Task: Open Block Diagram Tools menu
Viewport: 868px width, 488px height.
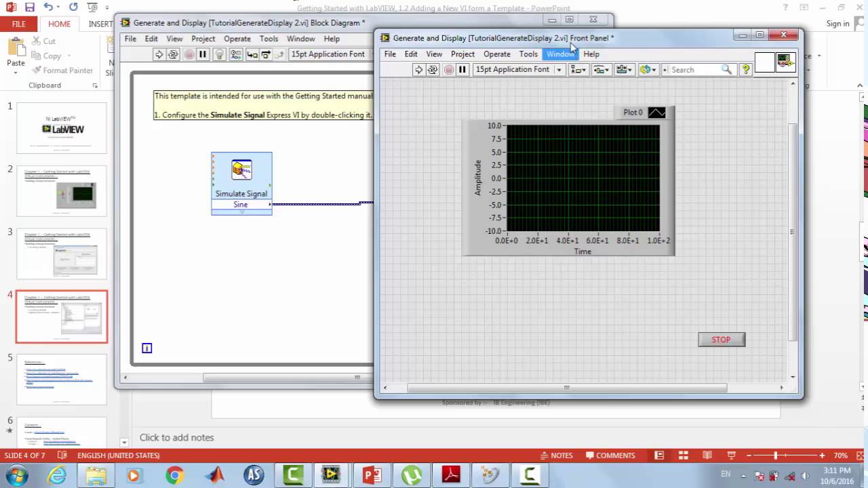Action: coord(269,39)
